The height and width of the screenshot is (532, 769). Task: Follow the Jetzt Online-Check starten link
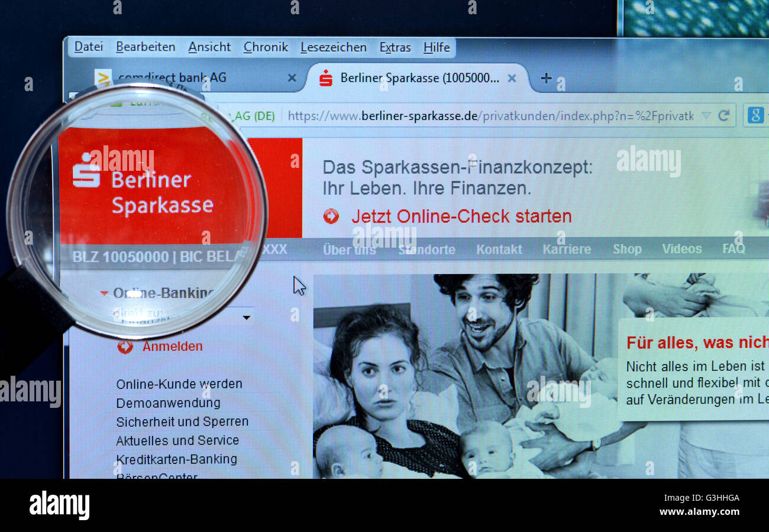point(461,216)
